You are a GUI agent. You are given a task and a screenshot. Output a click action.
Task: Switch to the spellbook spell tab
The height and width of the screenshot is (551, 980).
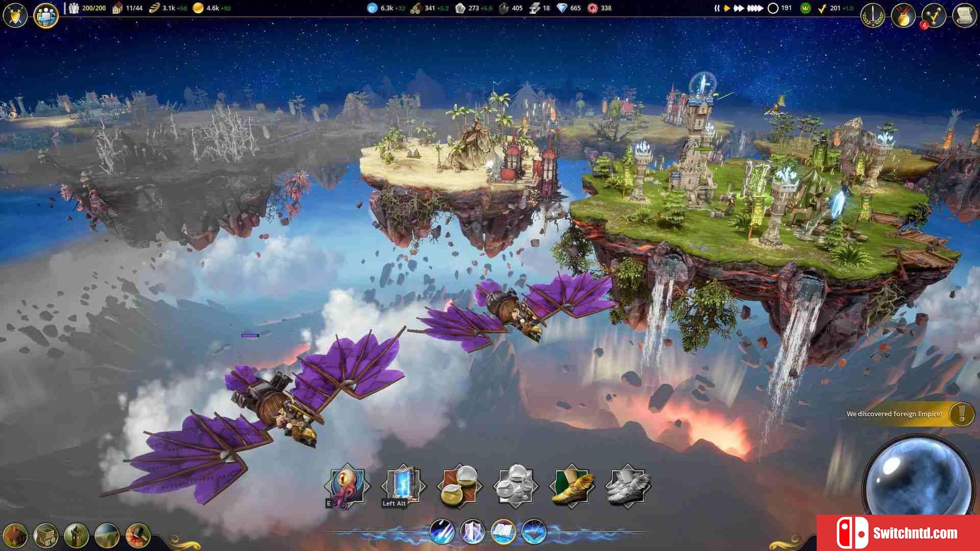tap(503, 532)
